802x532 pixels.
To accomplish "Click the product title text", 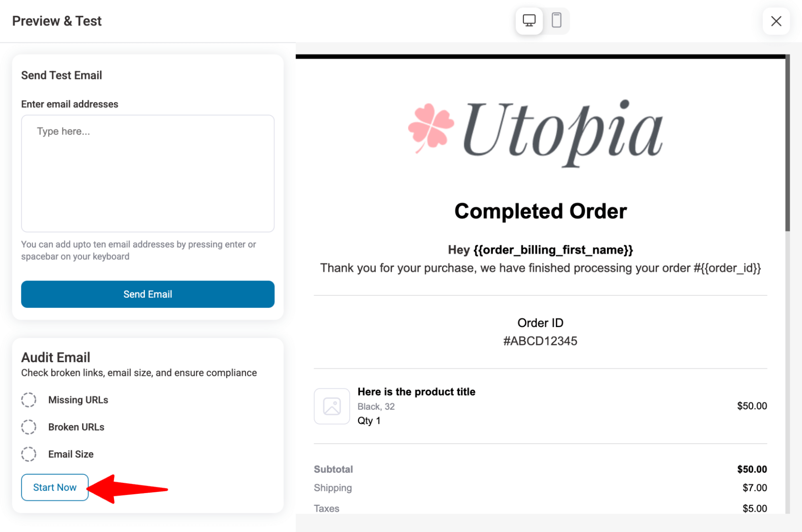I will [416, 392].
